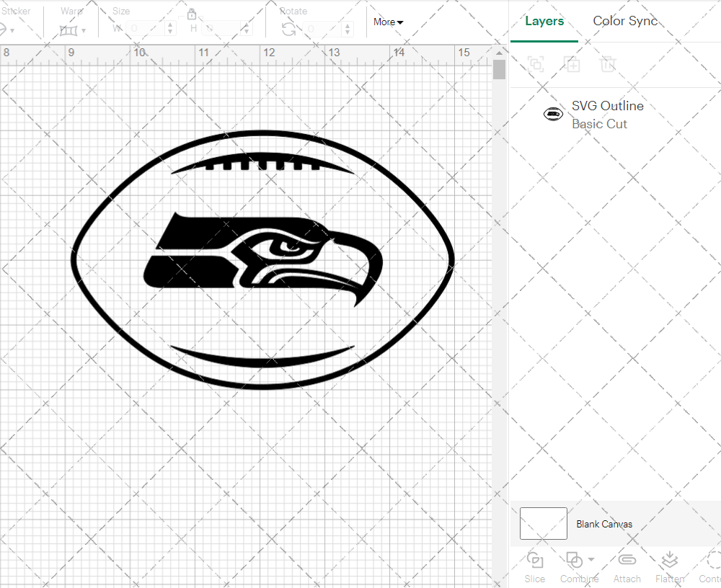
Task: Select the Layers tab
Action: [544, 21]
